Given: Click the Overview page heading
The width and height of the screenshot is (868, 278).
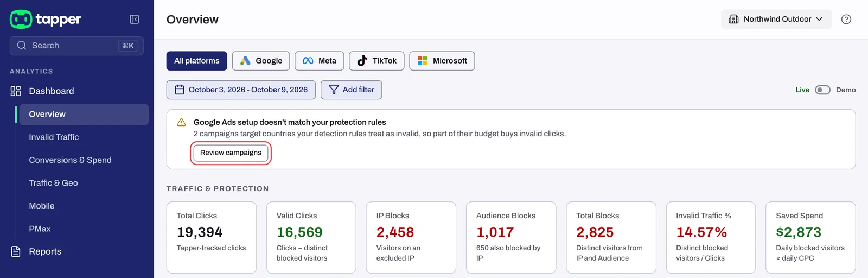Looking at the screenshot, I should 193,20.
